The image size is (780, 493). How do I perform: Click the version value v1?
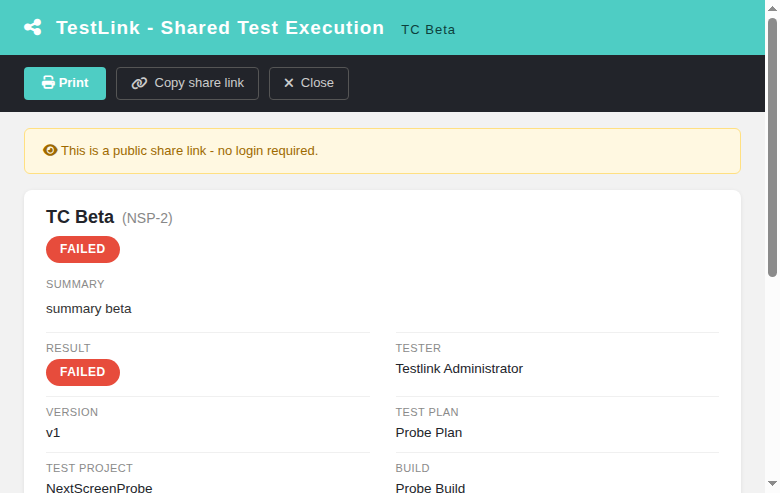tap(53, 433)
